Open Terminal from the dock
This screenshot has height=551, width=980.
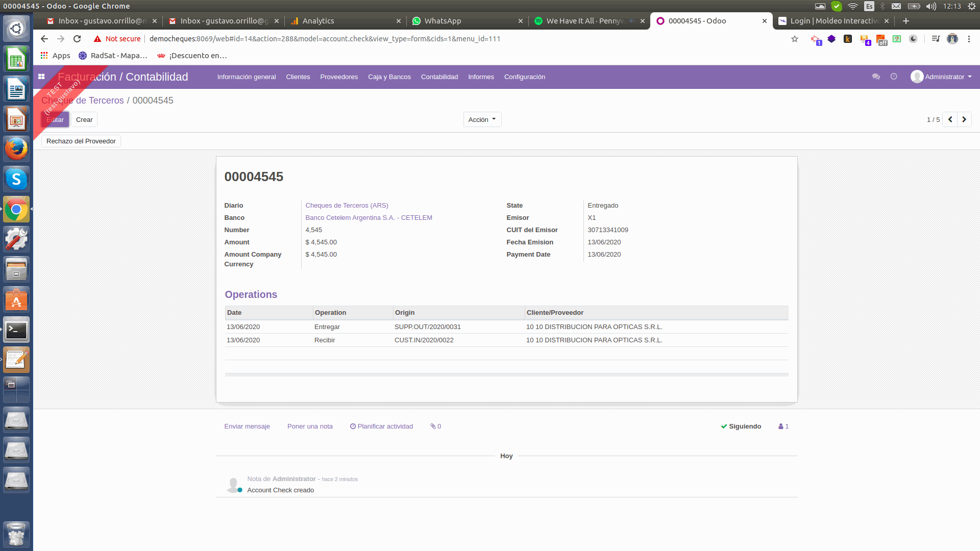(x=16, y=330)
